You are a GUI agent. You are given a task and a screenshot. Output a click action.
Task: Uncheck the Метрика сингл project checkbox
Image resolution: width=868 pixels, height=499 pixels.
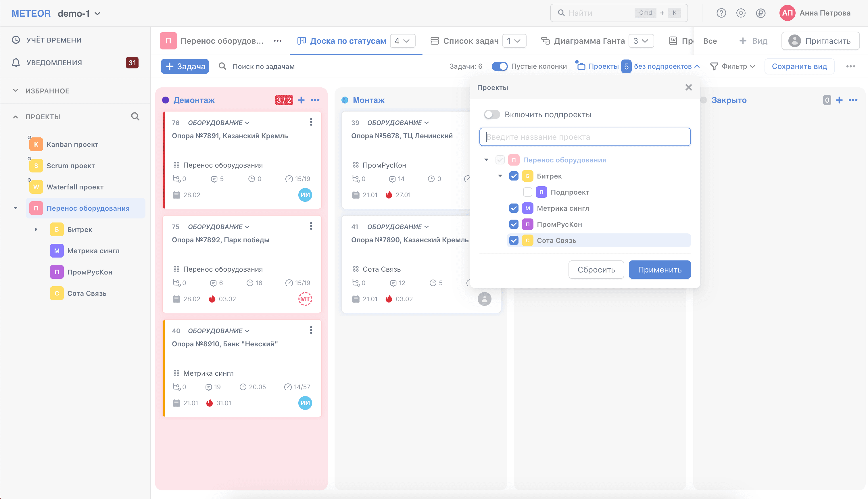click(x=514, y=208)
